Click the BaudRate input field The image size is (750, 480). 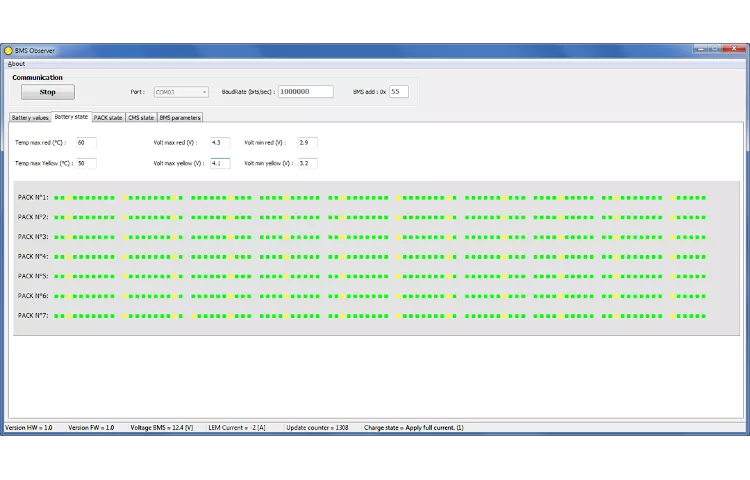click(305, 91)
